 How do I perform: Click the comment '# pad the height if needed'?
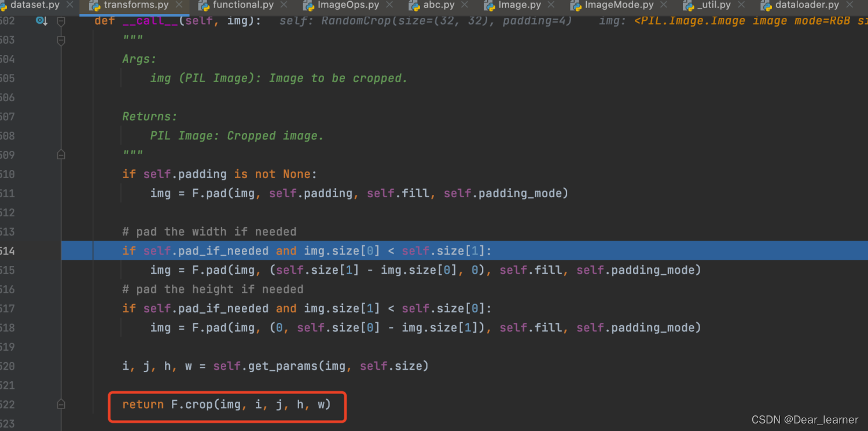pos(213,289)
